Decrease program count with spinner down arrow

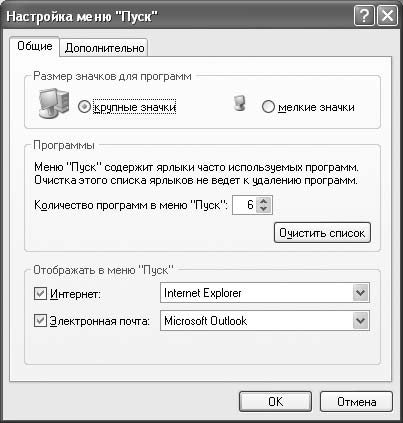[x=264, y=209]
